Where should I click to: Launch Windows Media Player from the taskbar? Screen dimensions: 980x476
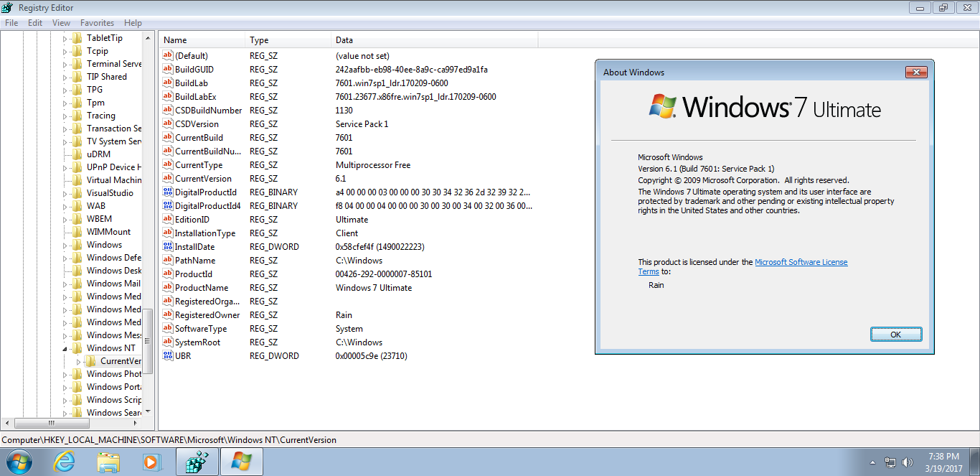153,462
